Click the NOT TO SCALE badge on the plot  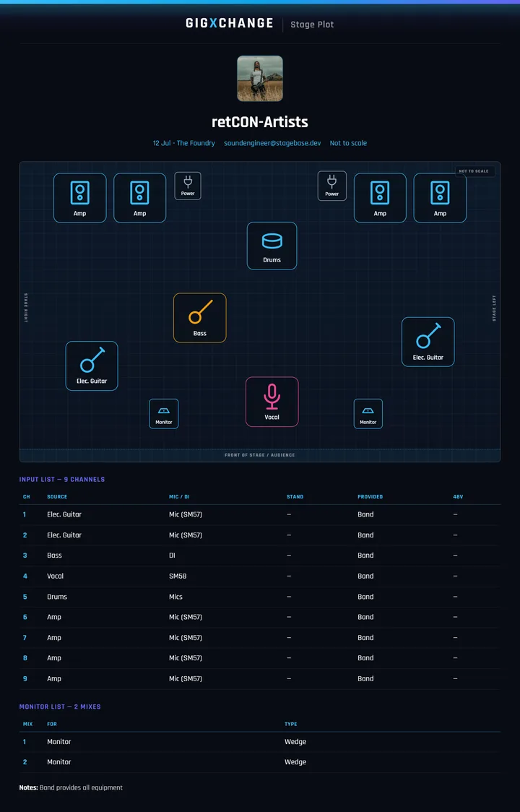tap(474, 171)
